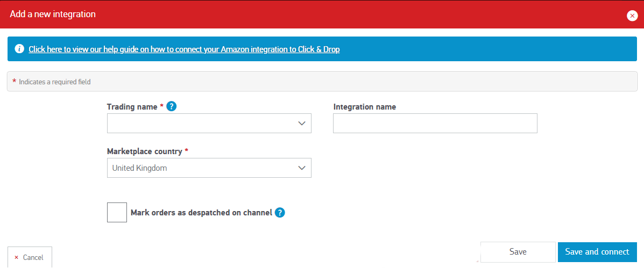Open the Marketplace country dropdown chevron

(302, 168)
